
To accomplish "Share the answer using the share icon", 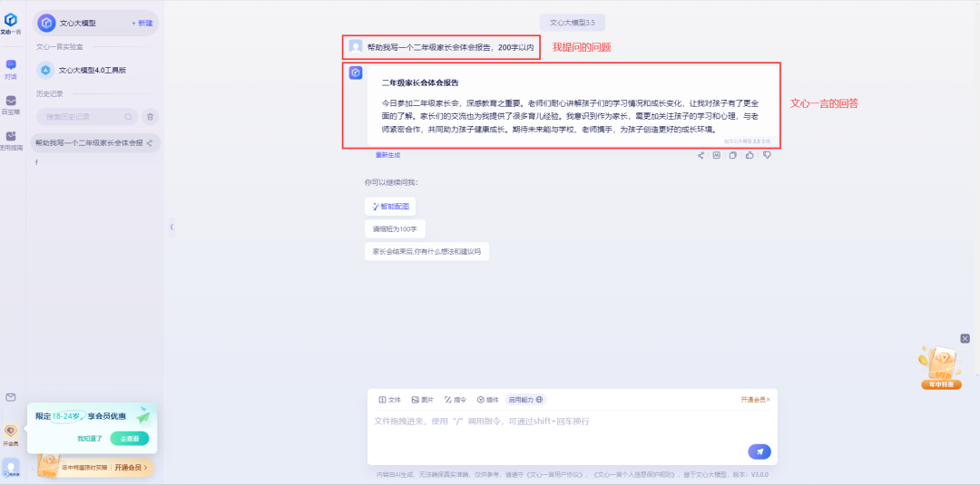I will click(701, 155).
